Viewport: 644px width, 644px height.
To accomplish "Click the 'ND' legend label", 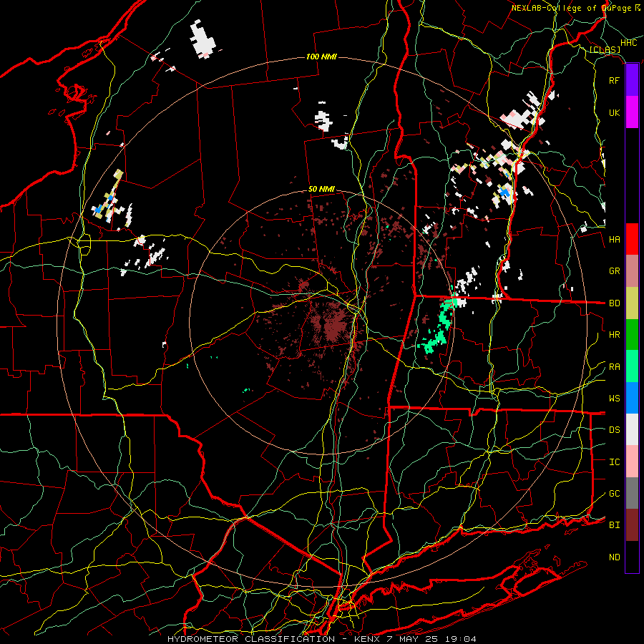I will [x=614, y=557].
